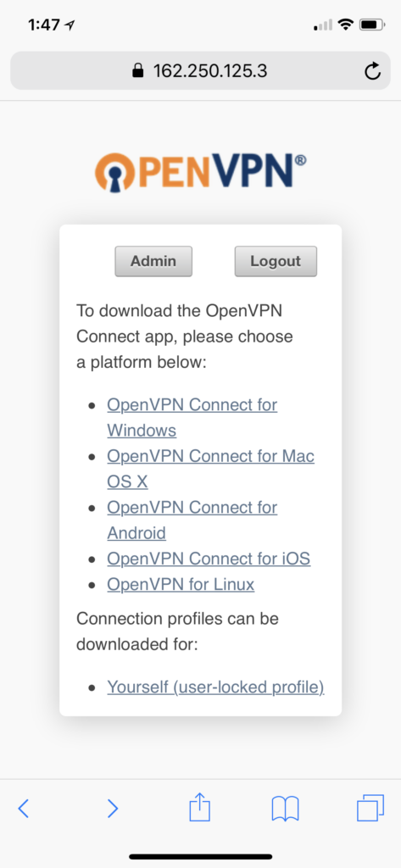Show the open tabs overview icon
Screen dimensions: 401x868
click(370, 808)
